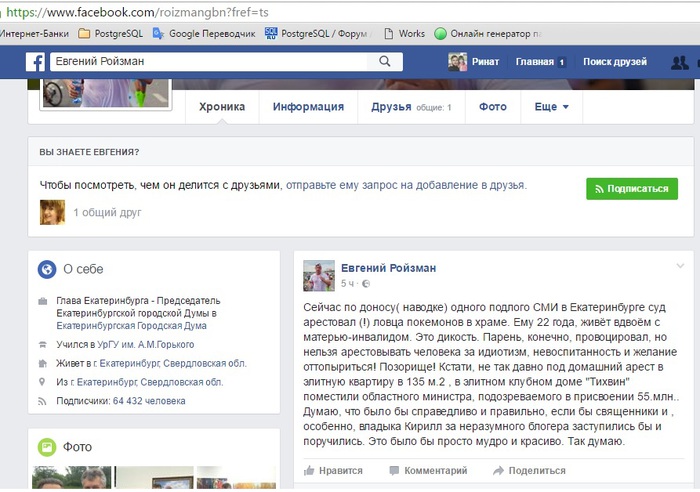Screen dimensions: 700x492
Task: Click the search magnifier button
Action: coord(384,62)
